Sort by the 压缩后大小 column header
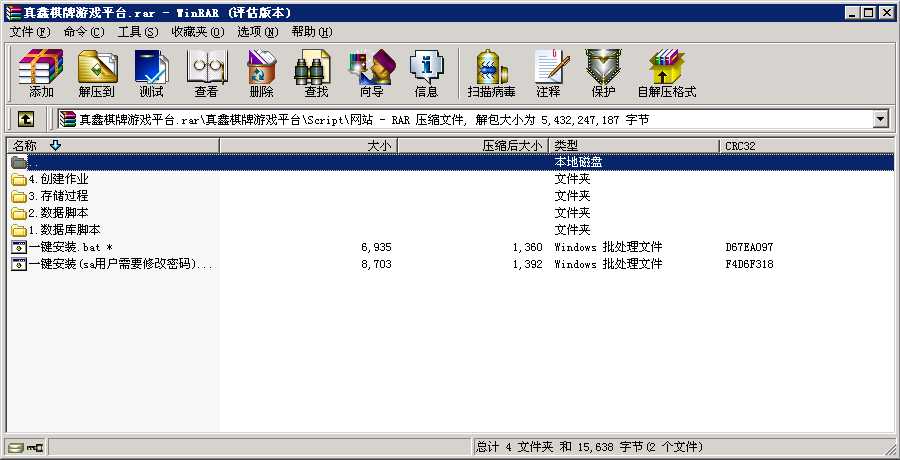Image resolution: width=900 pixels, height=460 pixels. pos(474,146)
